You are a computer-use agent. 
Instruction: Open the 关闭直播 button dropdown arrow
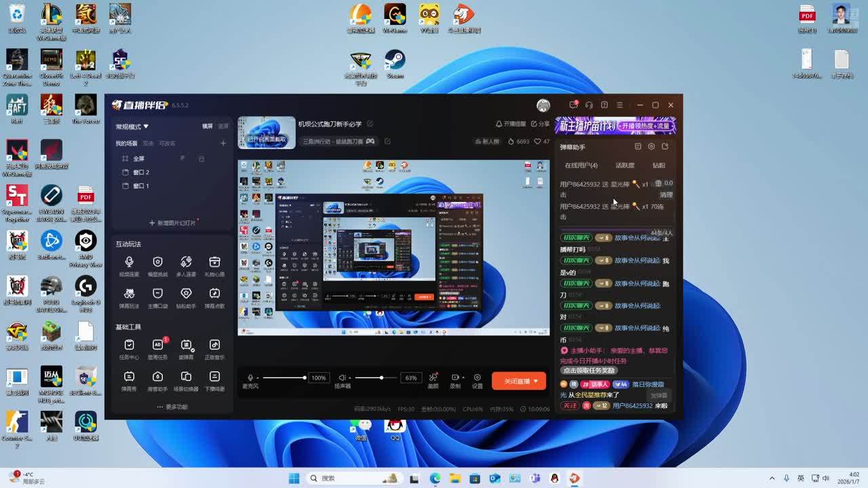[536, 381]
